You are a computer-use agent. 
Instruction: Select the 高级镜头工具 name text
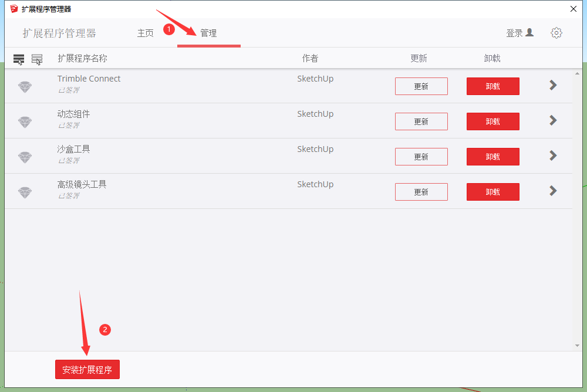click(x=82, y=184)
